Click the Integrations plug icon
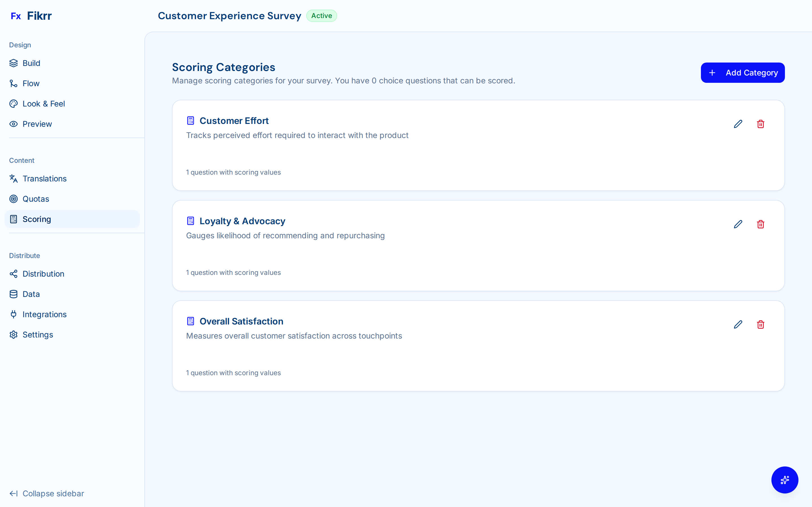 [14, 314]
